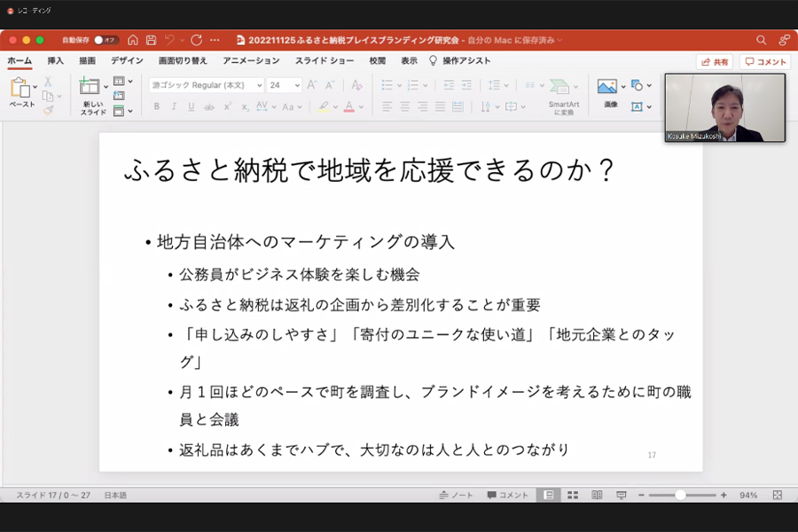Click the Shapes icon in the ribbon
Screen dimensions: 798x532
(638, 86)
